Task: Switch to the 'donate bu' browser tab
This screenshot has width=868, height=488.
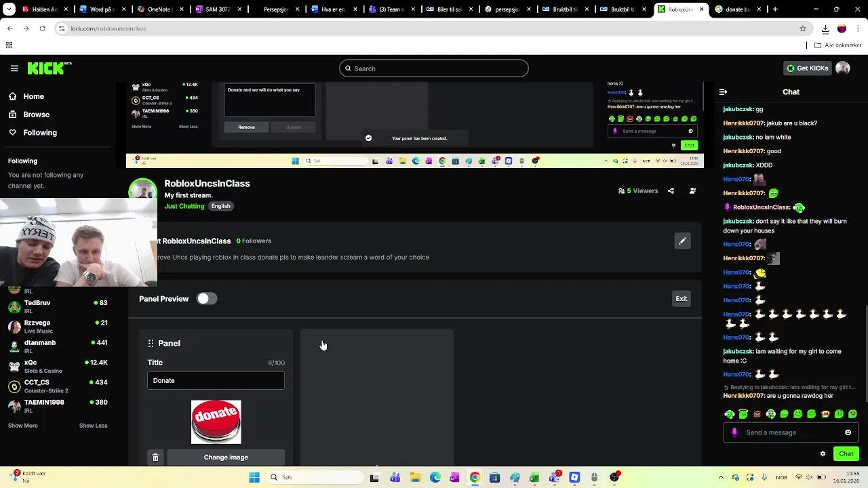Action: (x=737, y=9)
